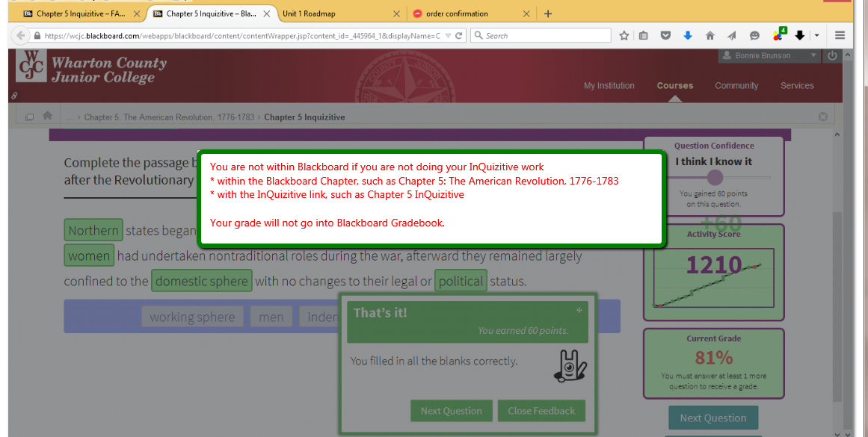This screenshot has height=437, width=868.
Task: Move the feedback popup drag handle
Action: click(579, 310)
